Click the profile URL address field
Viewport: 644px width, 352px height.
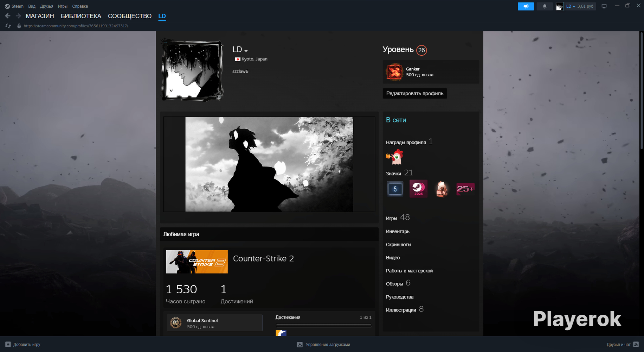click(x=76, y=26)
